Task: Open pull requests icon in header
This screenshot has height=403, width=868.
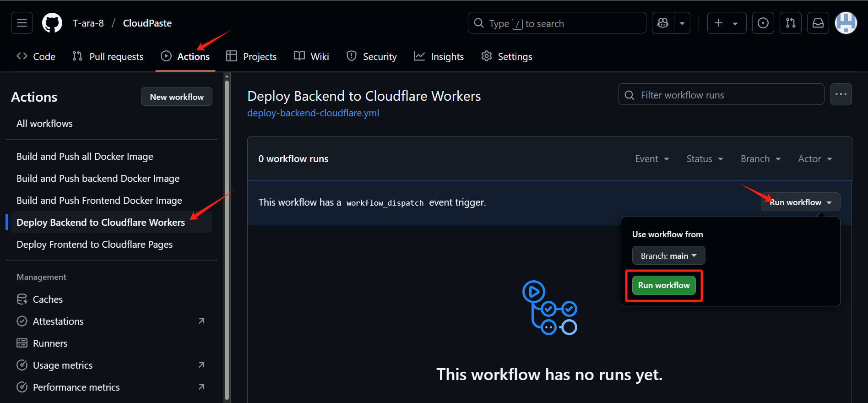Action: coord(791,23)
